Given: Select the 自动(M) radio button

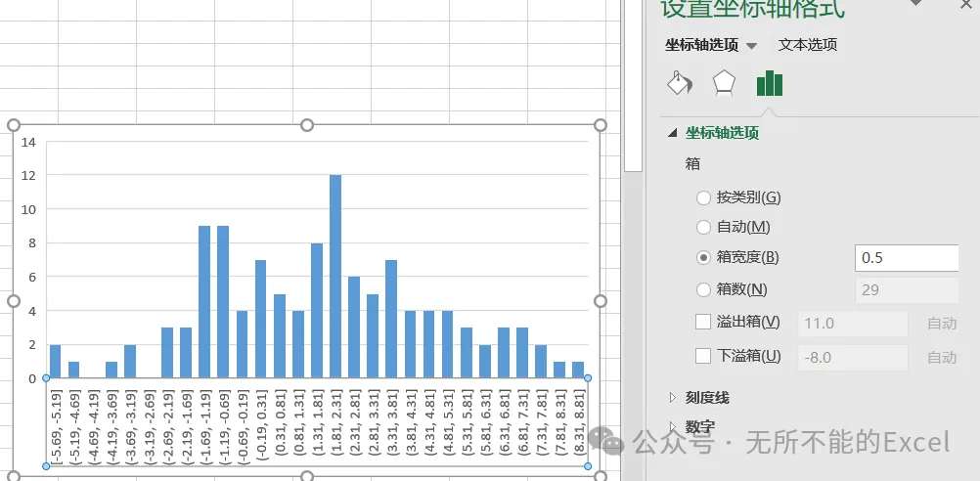Looking at the screenshot, I should point(704,228).
